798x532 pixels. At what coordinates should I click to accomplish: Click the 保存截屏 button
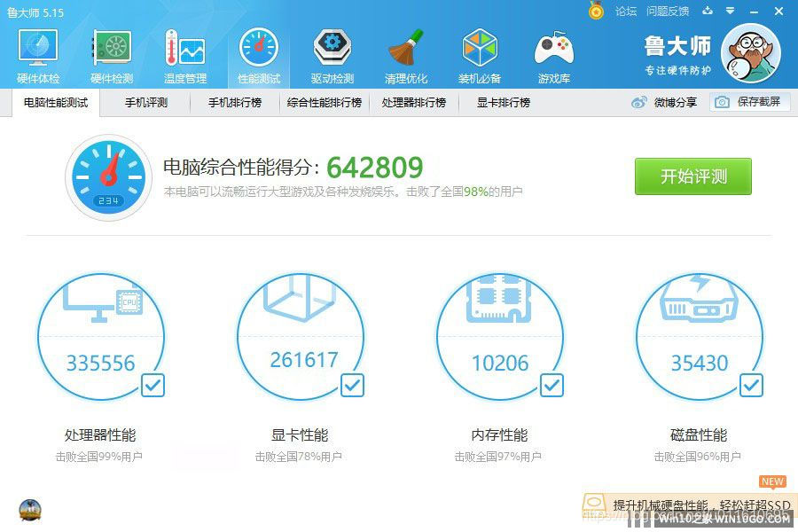(x=751, y=102)
